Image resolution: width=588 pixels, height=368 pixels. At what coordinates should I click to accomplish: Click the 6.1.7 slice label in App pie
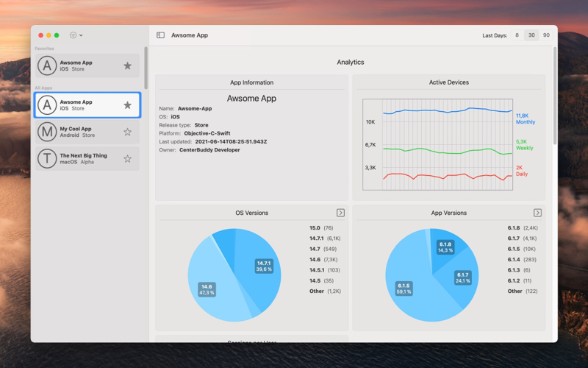point(463,277)
